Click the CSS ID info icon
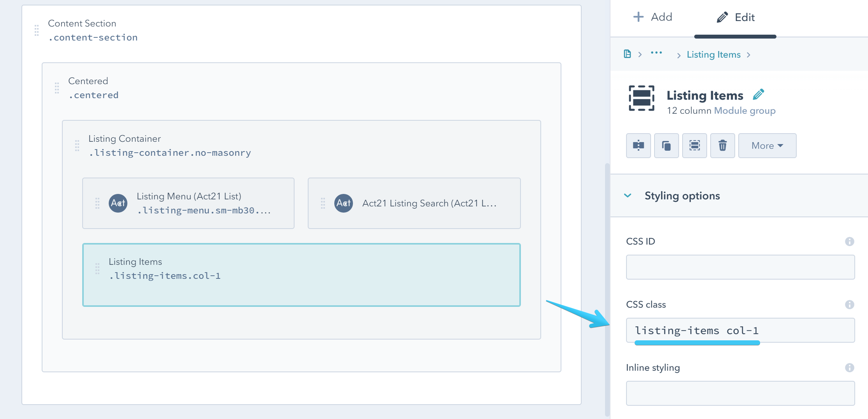 849,241
